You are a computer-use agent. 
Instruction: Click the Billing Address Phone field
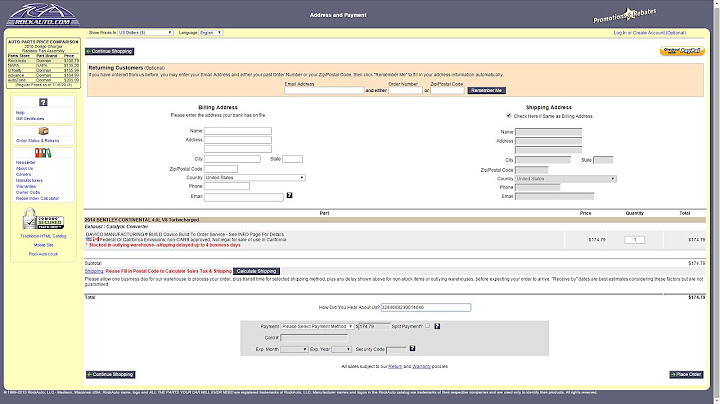click(x=227, y=186)
